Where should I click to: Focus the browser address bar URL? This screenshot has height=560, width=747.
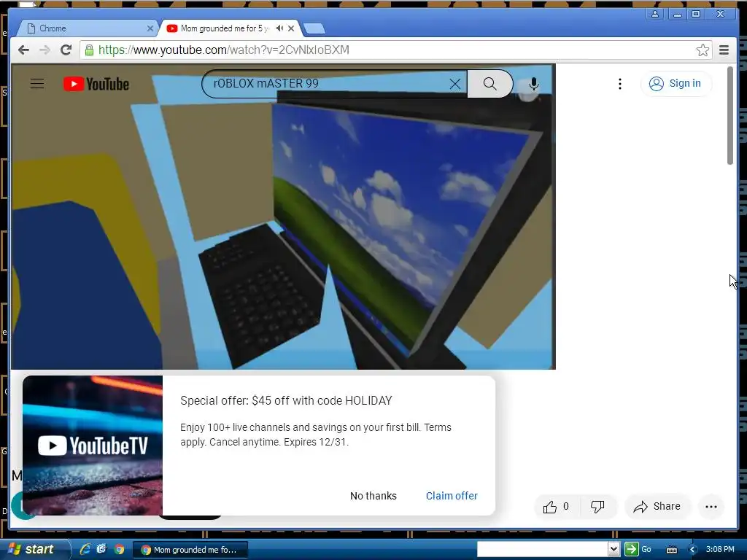[224, 50]
